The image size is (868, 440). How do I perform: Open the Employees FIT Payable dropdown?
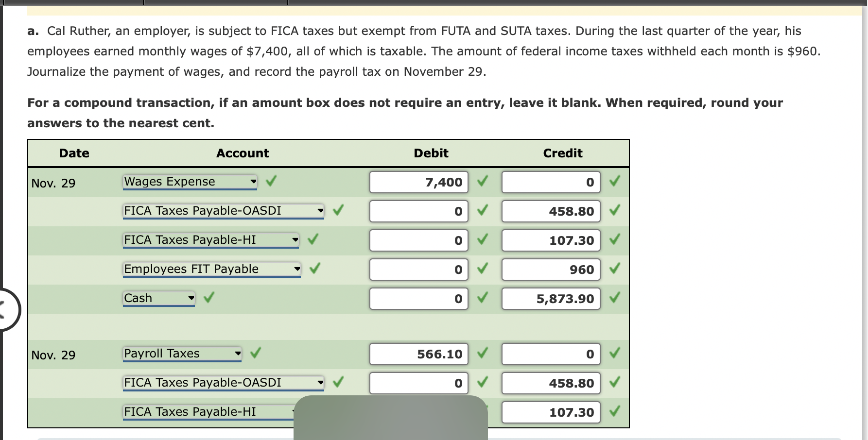[x=297, y=269]
